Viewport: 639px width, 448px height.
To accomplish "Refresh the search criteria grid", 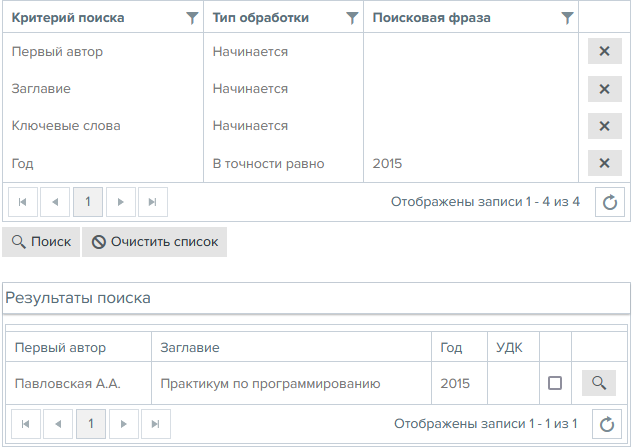I will (x=610, y=202).
